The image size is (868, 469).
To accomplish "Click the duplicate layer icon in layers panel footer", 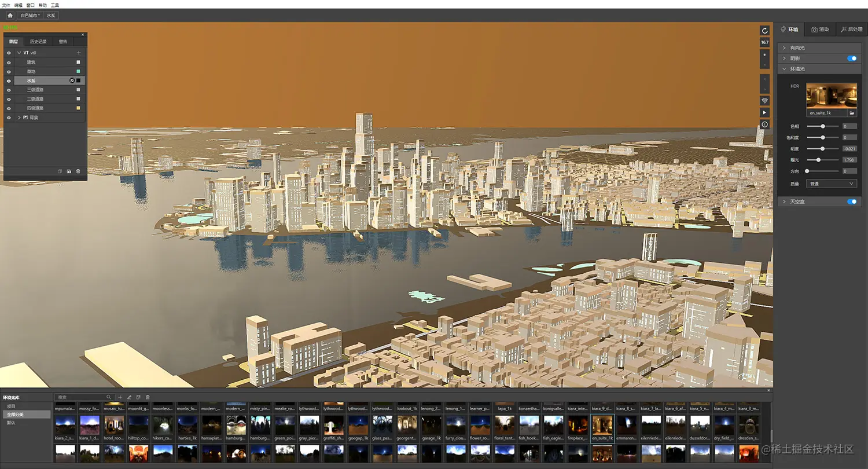I will click(x=60, y=171).
